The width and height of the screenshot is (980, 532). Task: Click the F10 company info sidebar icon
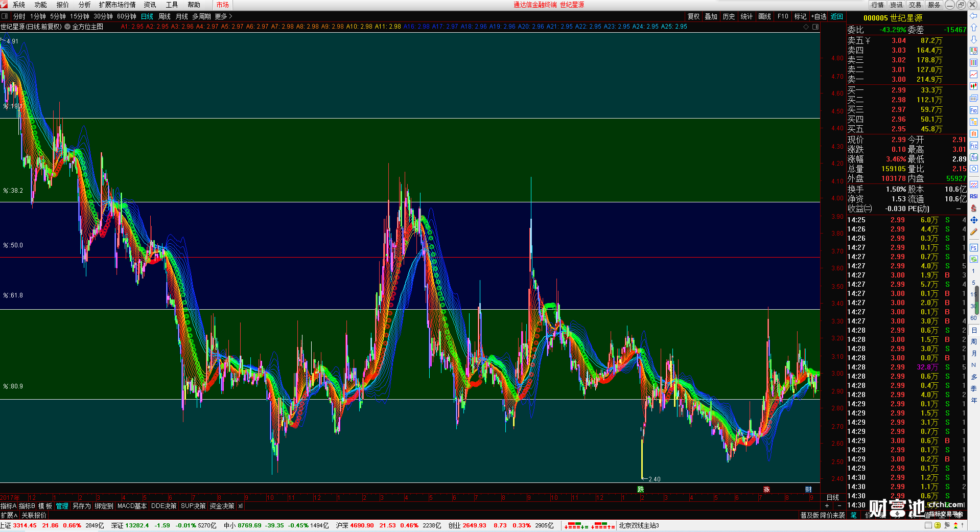[x=973, y=110]
